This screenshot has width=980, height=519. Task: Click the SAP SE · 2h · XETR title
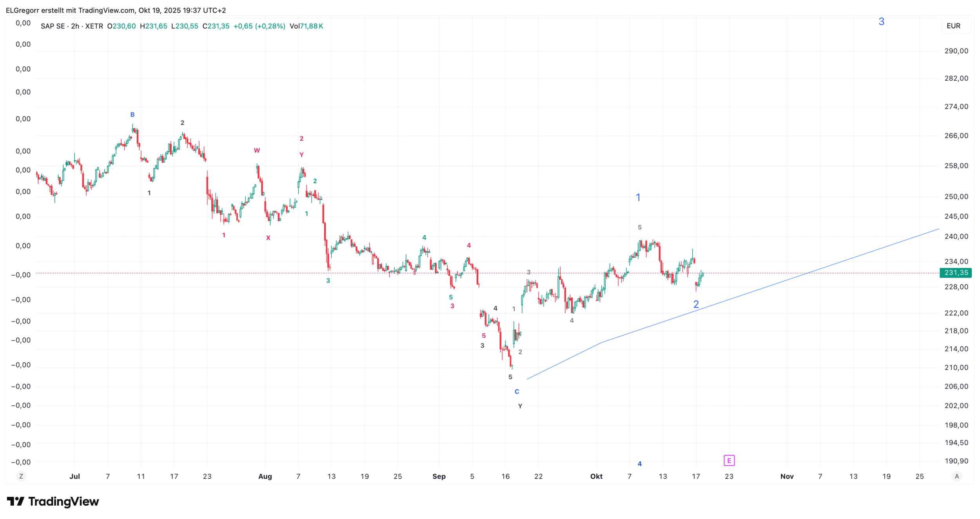pos(72,26)
